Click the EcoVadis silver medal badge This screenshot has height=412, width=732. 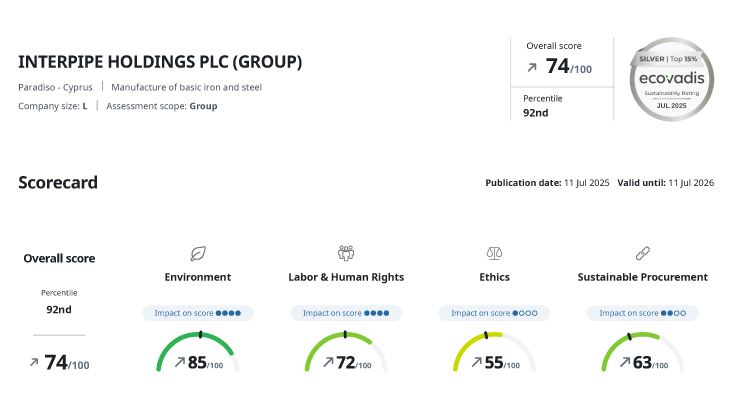click(671, 79)
